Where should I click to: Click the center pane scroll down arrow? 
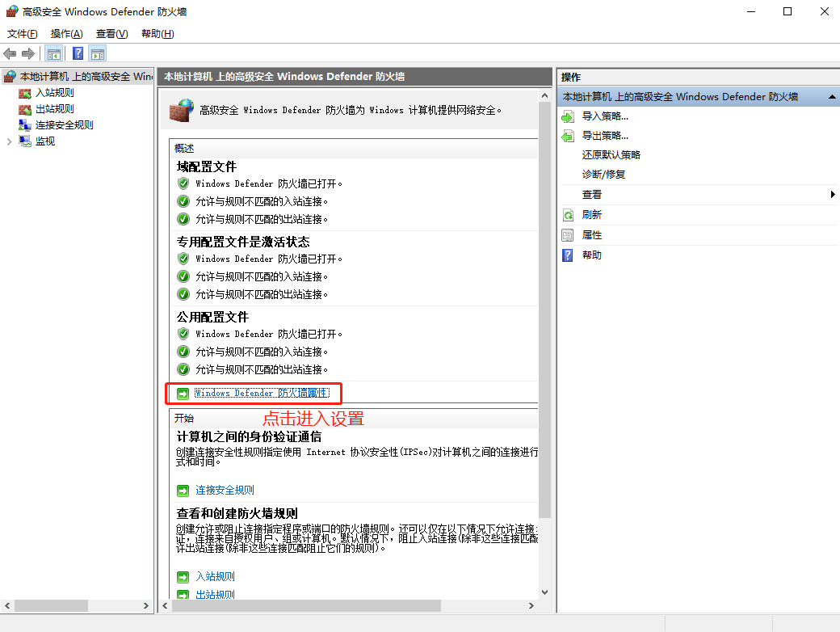pos(544,592)
